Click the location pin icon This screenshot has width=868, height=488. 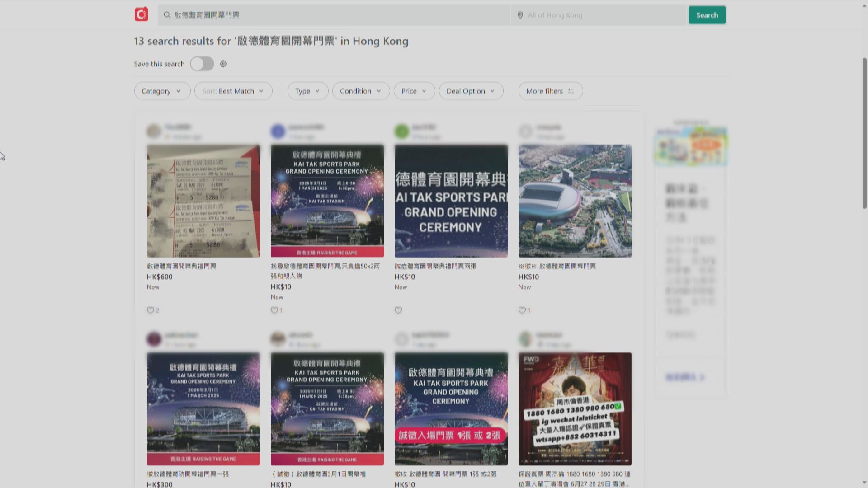(x=520, y=15)
